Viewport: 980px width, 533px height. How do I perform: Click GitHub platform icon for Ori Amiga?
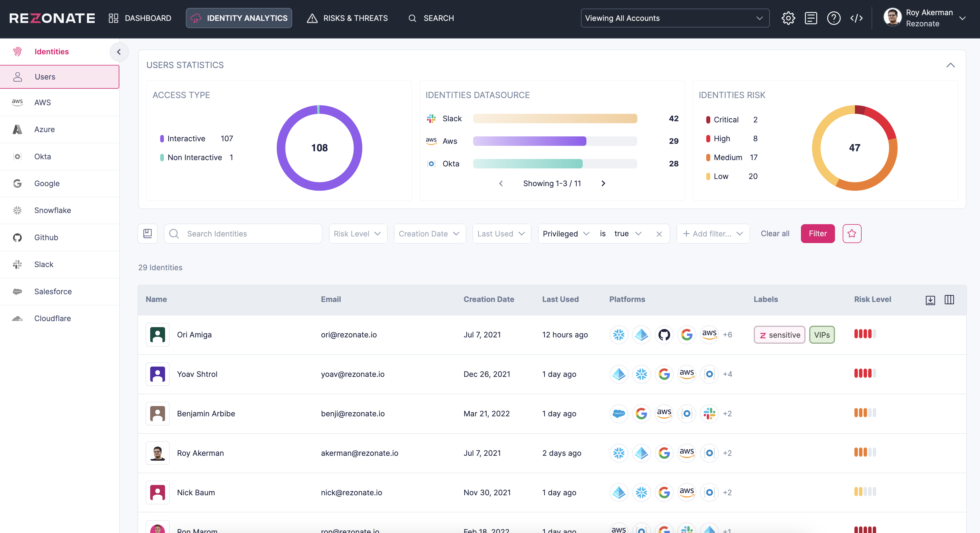(x=664, y=335)
